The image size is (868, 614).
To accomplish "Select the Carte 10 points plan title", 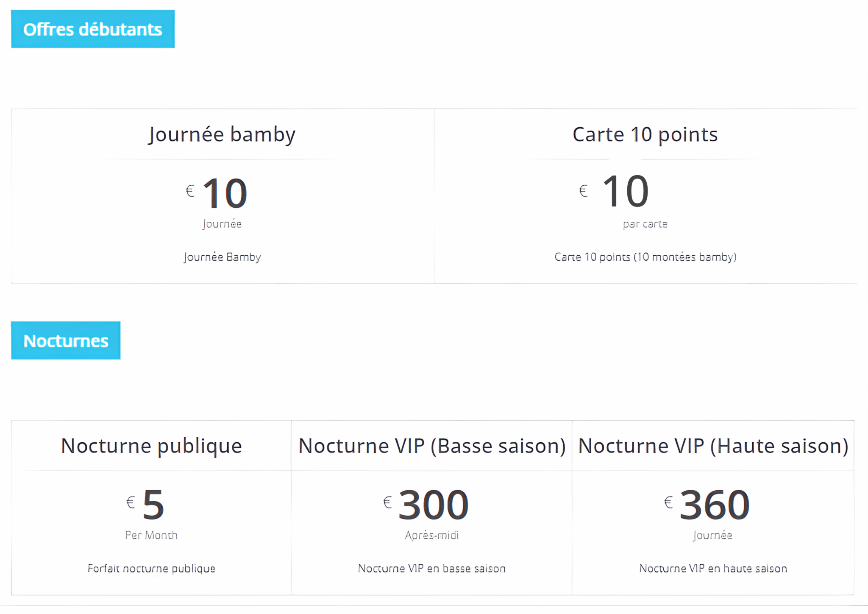I will coord(645,134).
